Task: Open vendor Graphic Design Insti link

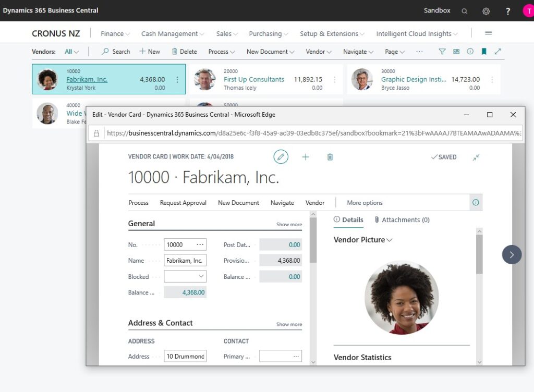Action: pyautogui.click(x=414, y=79)
